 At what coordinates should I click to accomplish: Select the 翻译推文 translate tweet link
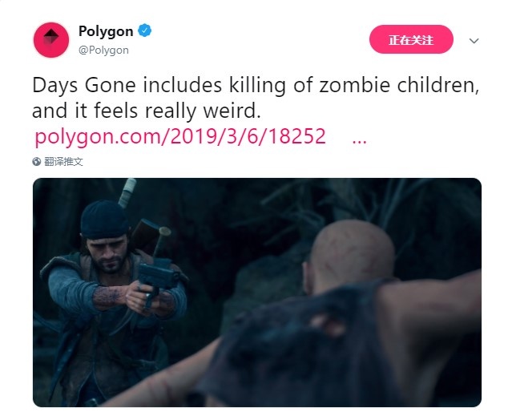click(63, 161)
